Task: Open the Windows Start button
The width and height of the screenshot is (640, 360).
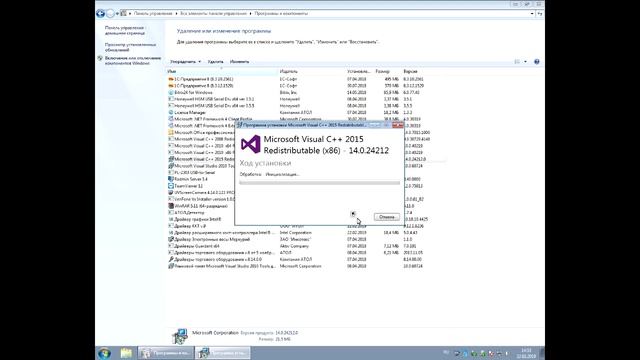Action: coord(104,353)
